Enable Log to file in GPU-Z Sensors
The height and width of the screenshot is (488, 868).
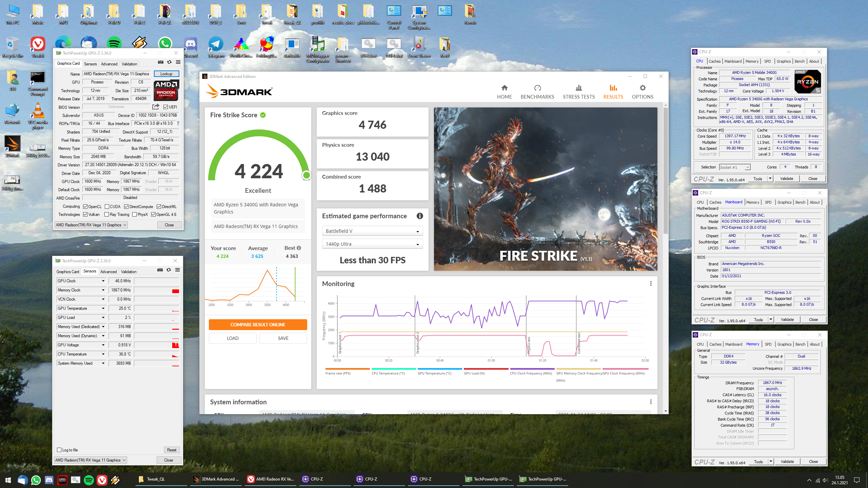[59, 450]
